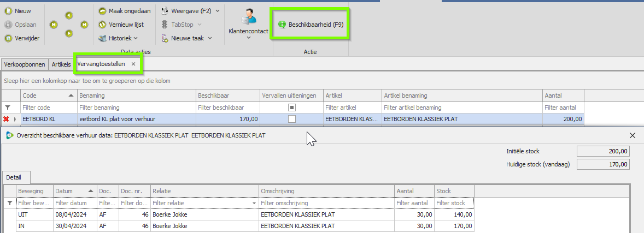Switch to Verkoopbonnen tab
The width and height of the screenshot is (644, 233).
point(25,64)
